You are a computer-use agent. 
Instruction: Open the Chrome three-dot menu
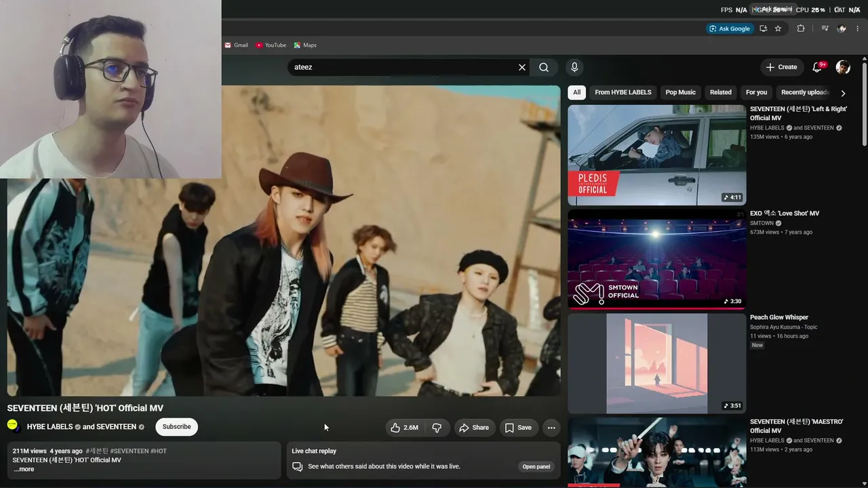pyautogui.click(x=859, y=28)
